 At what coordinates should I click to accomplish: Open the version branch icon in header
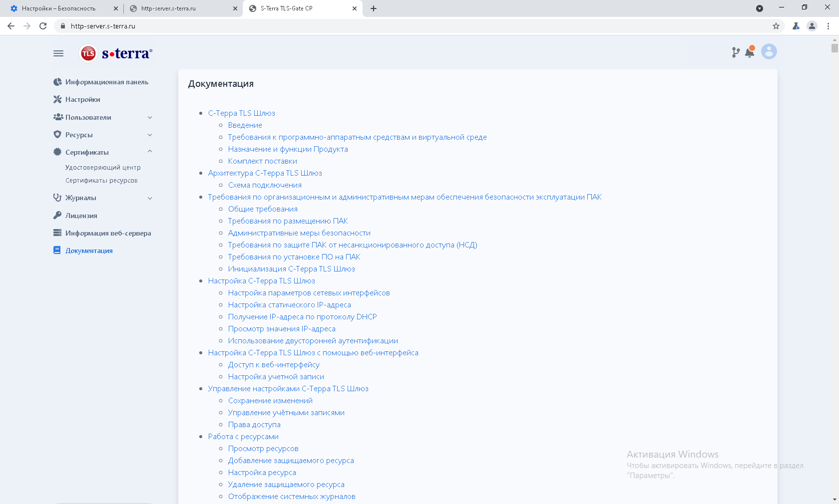point(736,52)
